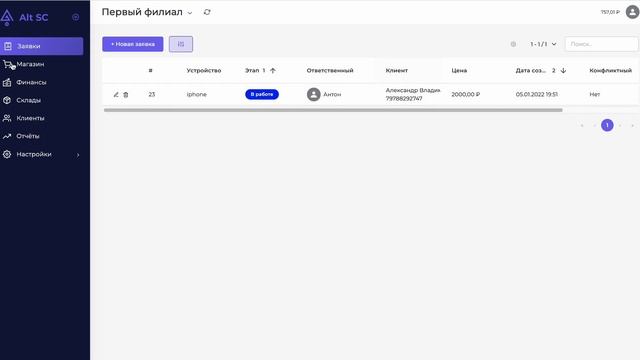The width and height of the screenshot is (640, 360).
Task: Toggle the date descending sort arrow
Action: click(x=563, y=71)
